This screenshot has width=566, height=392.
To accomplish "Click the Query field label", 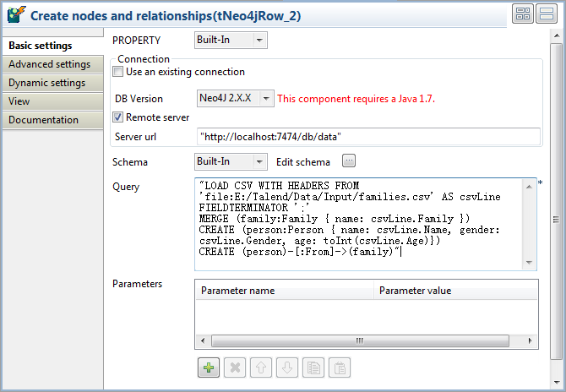I will coord(126,187).
